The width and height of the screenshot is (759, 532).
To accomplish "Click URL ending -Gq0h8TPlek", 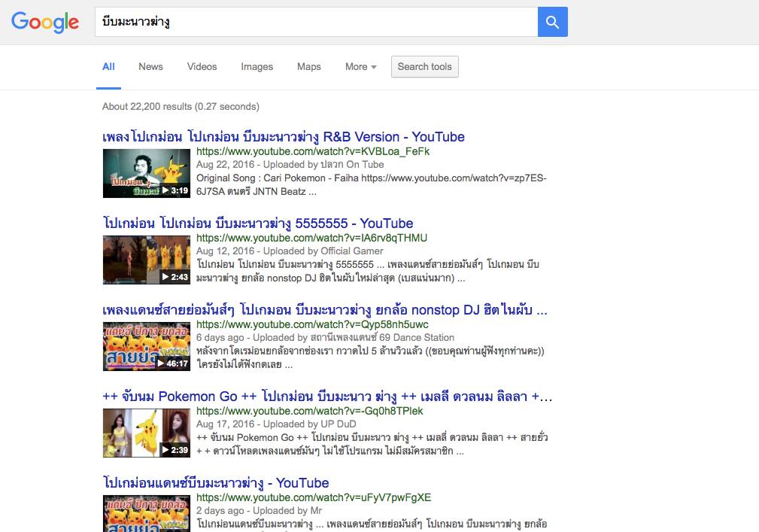I will coord(309,411).
